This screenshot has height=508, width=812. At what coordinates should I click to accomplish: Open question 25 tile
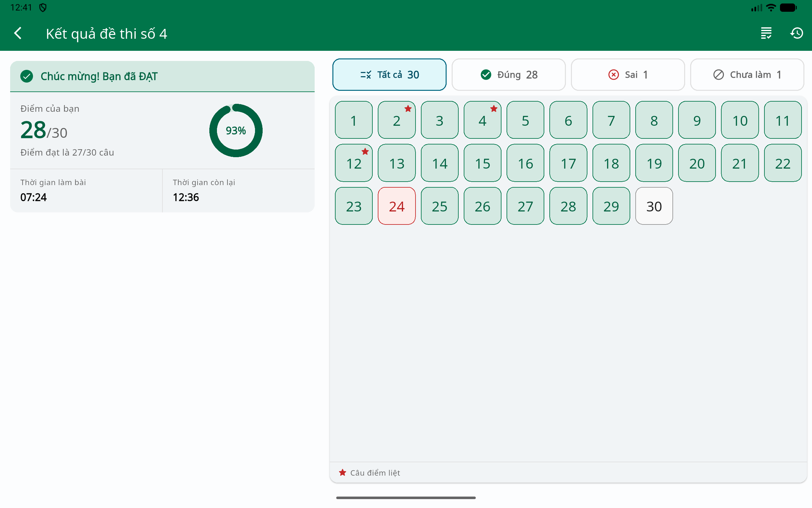[440, 206]
